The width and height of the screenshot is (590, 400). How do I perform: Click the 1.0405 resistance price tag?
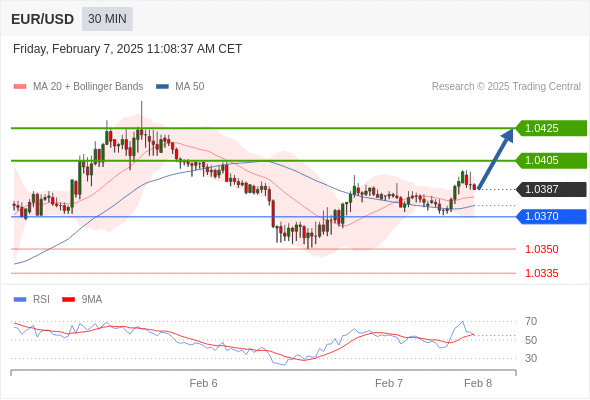[551, 161]
